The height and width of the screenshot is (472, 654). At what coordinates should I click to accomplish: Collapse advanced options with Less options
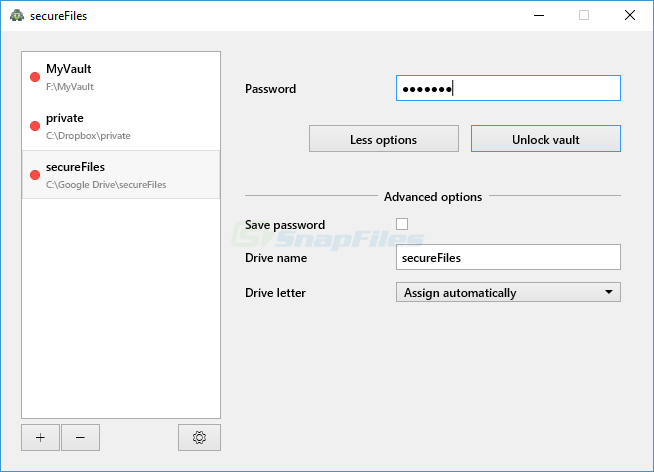coord(383,139)
